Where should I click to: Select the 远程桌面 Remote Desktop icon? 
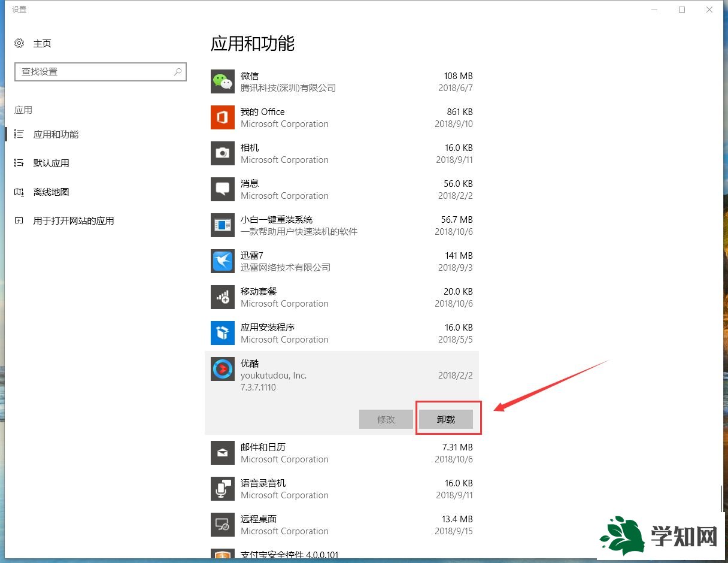(x=222, y=525)
